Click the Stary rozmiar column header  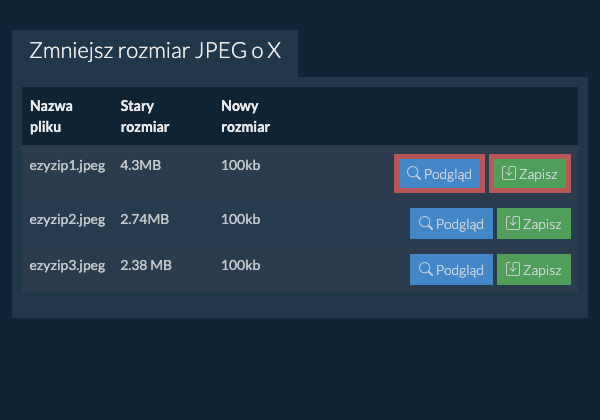(x=144, y=116)
